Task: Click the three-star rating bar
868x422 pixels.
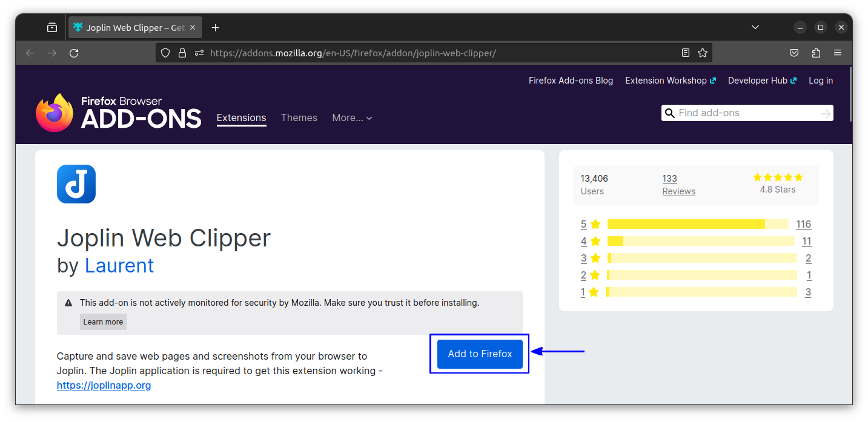Action: tap(702, 258)
